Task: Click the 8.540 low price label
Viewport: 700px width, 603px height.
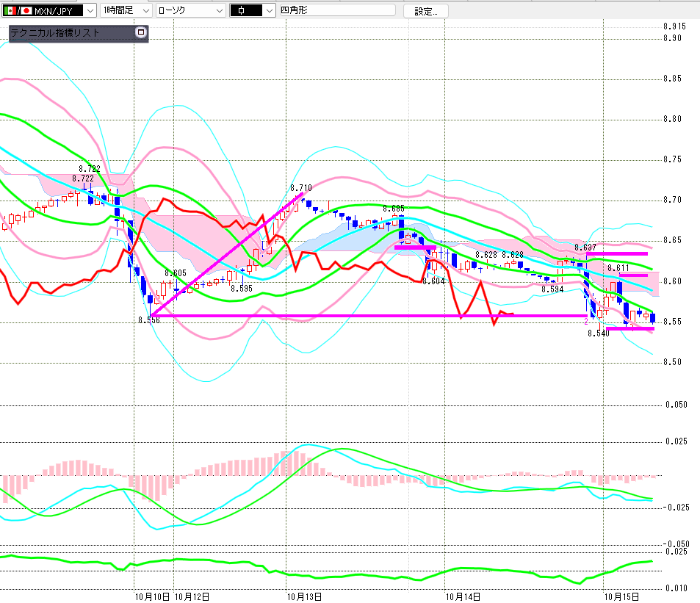Action: point(598,333)
